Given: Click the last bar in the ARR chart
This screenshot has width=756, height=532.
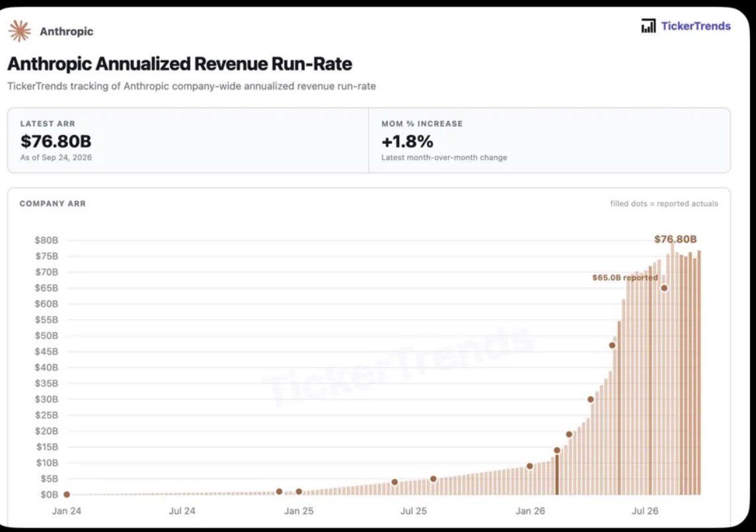Looking at the screenshot, I should 699,372.
